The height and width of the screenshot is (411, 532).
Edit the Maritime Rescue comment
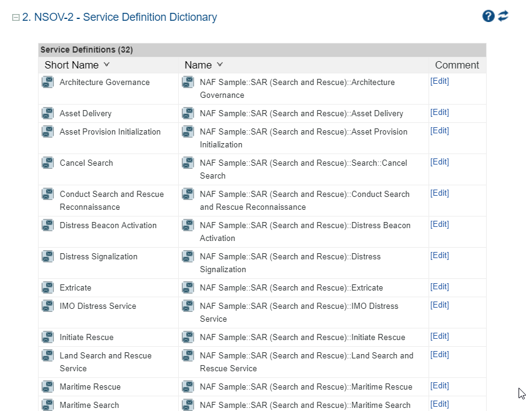pyautogui.click(x=440, y=386)
